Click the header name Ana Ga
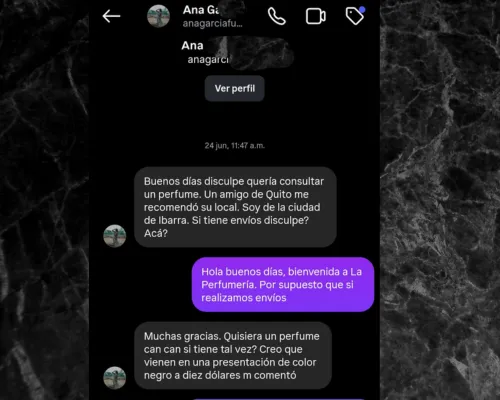 tap(201, 10)
